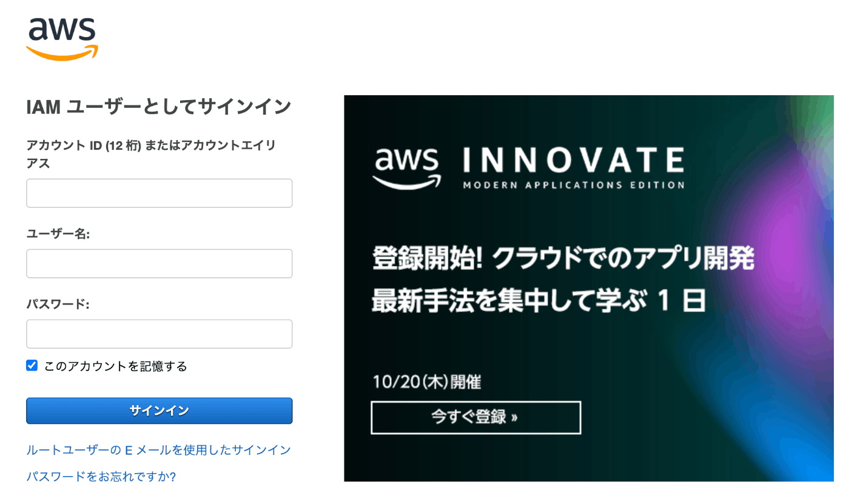Screen dimensions: 849x504
Task: Open the root user email sign-in link
Action: tap(158, 450)
